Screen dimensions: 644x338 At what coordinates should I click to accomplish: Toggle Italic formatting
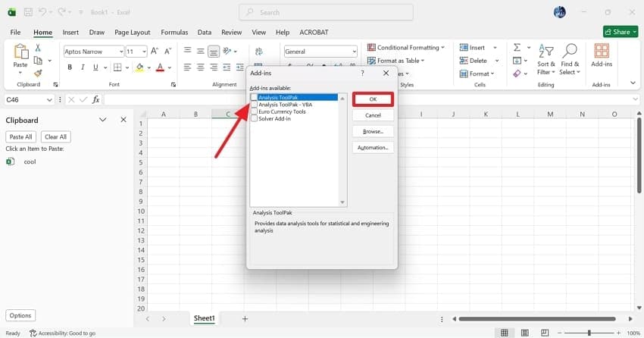83,67
